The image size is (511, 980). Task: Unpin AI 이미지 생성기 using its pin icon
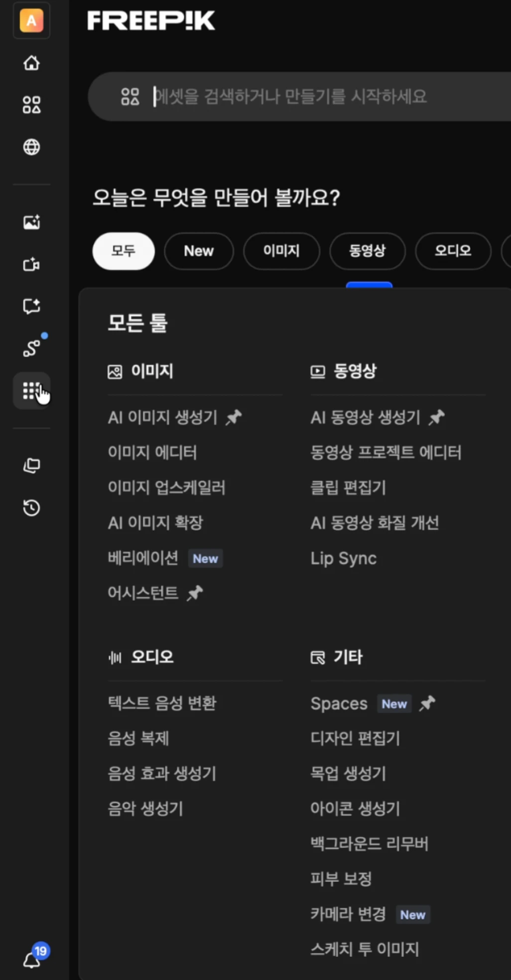click(x=234, y=417)
